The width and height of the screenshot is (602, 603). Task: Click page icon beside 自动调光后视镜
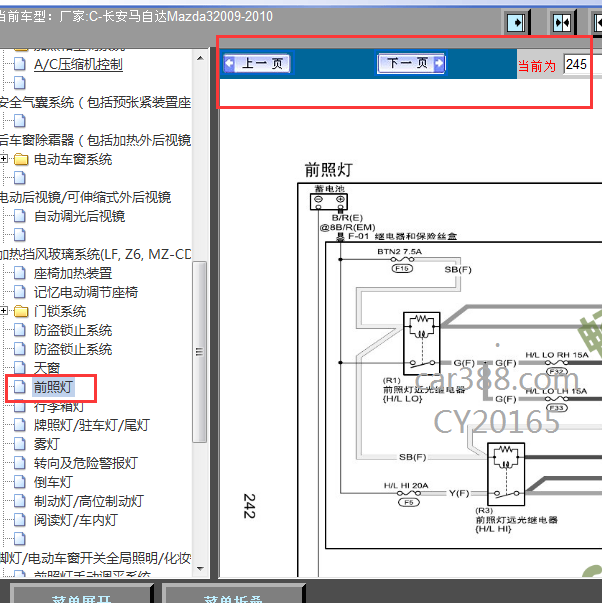(x=20, y=216)
